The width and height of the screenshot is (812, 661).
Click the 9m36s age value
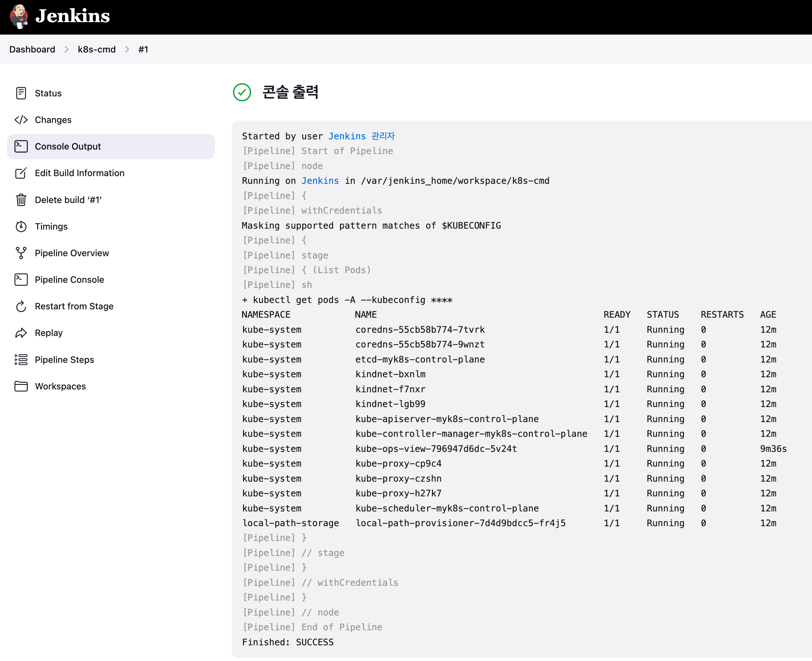(774, 449)
